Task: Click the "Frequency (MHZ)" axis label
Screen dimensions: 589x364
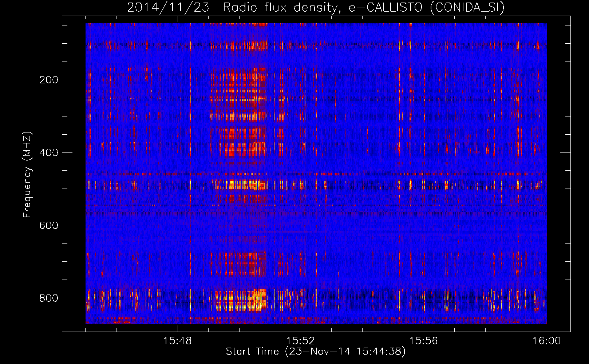Action: point(27,174)
